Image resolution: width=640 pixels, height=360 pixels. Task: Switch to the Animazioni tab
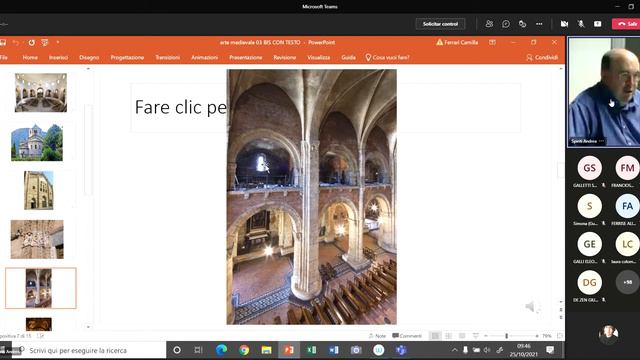point(204,58)
